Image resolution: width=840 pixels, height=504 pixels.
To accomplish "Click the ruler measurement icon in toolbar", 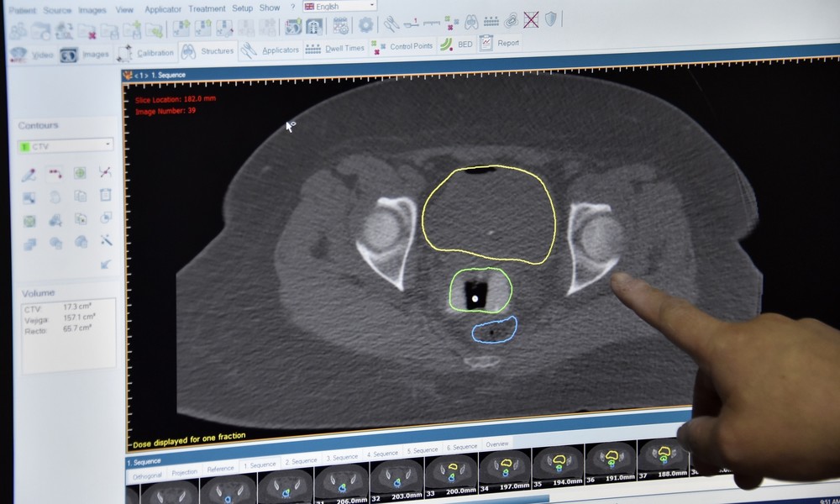I will (x=431, y=23).
